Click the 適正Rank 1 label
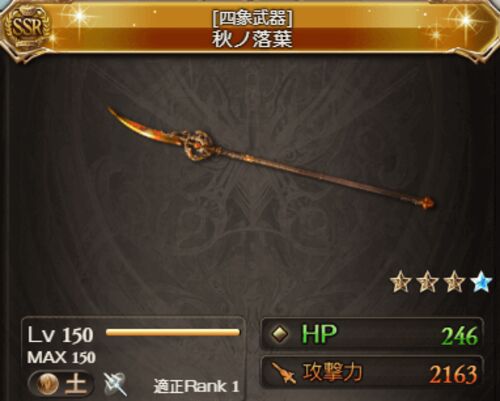This screenshot has height=401, width=500. 197,386
